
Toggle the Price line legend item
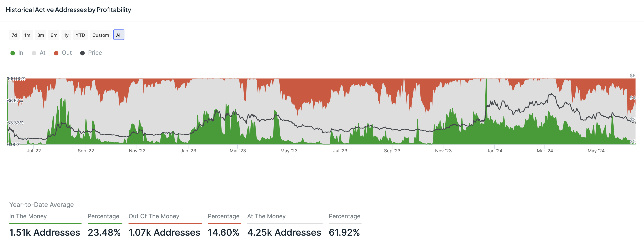(95, 53)
